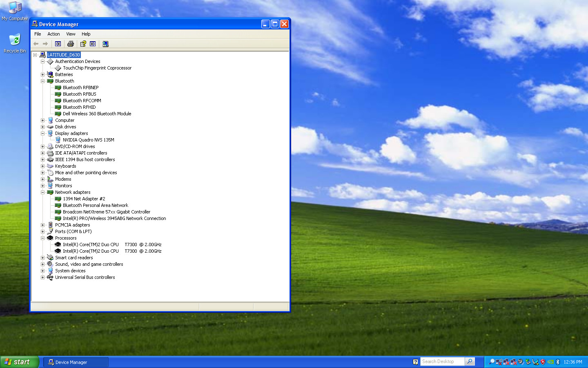Click the PCMCIA adapters category icon
588x368 pixels.
tap(50, 225)
